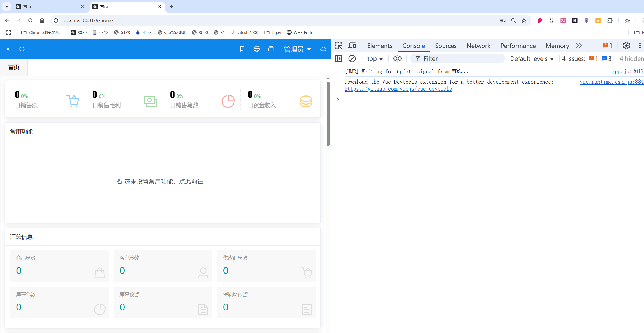This screenshot has height=333, width=644.
Task: Click the refresh icon in blue header
Action: [22, 49]
